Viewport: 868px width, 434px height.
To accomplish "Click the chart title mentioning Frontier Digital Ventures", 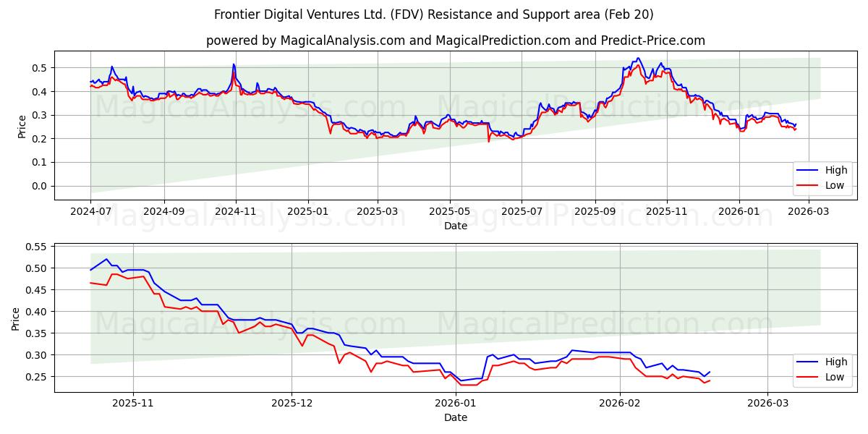I will [434, 14].
